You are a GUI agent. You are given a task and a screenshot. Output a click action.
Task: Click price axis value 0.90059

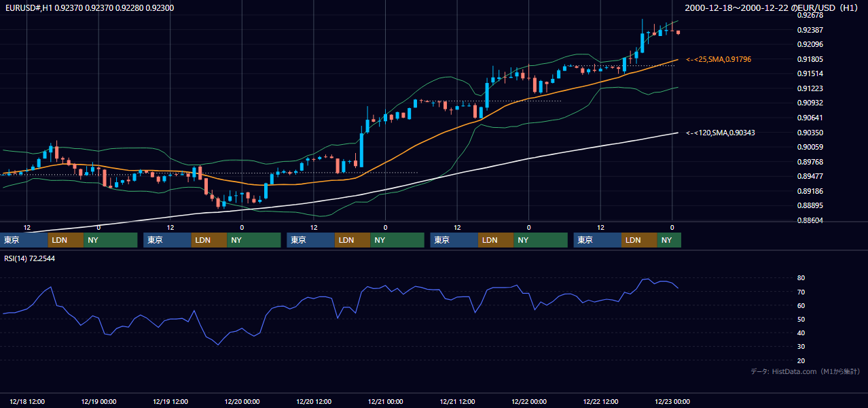810,147
